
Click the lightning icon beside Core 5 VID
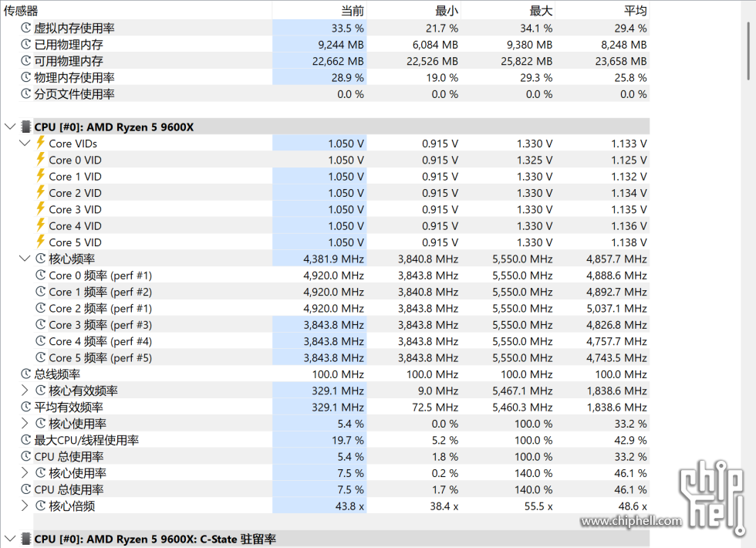pos(41,241)
